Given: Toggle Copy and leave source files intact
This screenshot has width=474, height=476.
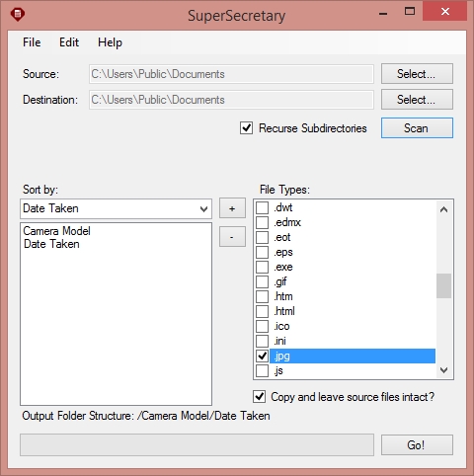Looking at the screenshot, I should coord(260,397).
